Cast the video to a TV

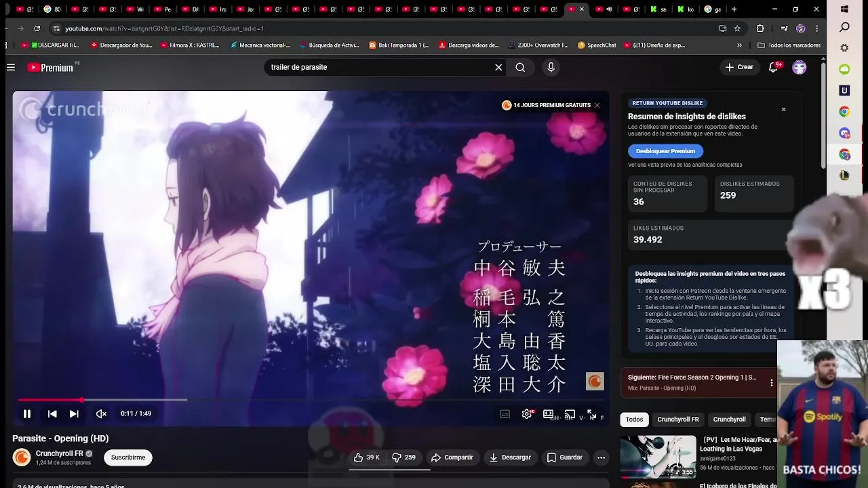pyautogui.click(x=570, y=414)
